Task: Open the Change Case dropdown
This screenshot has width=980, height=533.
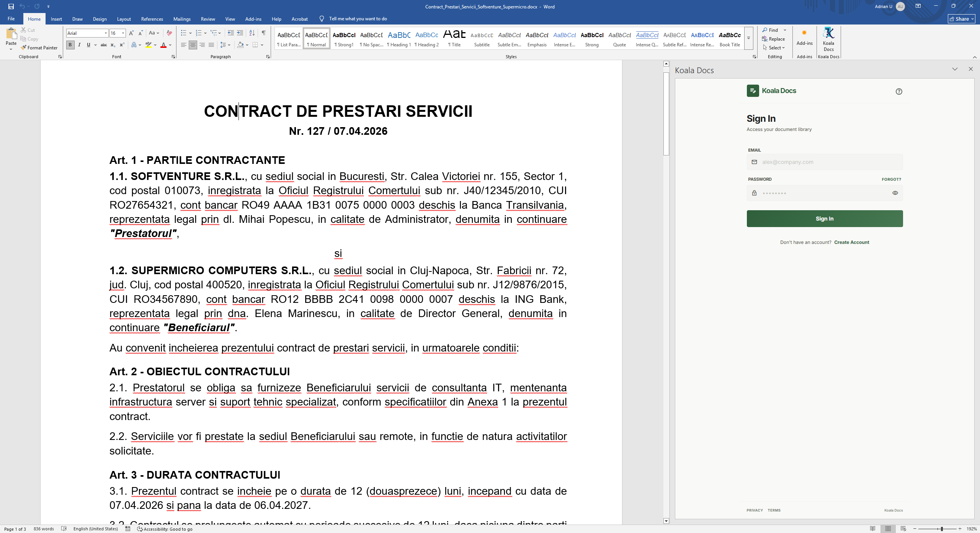Action: pyautogui.click(x=154, y=33)
